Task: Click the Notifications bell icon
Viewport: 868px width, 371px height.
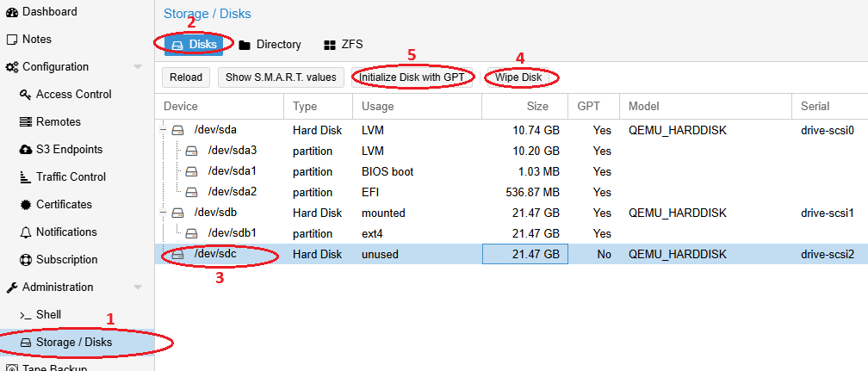Action: pos(26,232)
